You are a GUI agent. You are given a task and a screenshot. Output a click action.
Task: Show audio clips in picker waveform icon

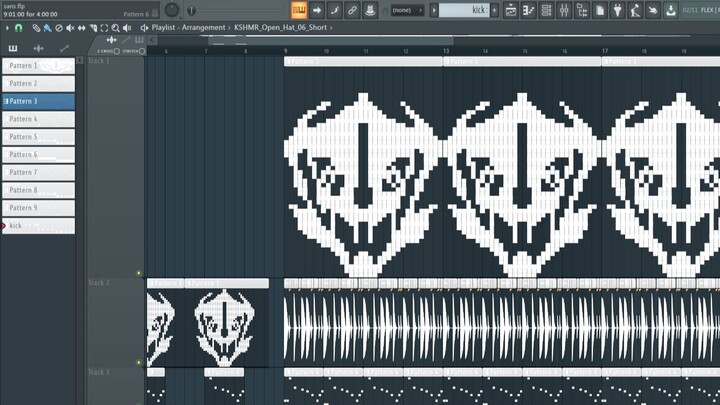click(x=39, y=48)
